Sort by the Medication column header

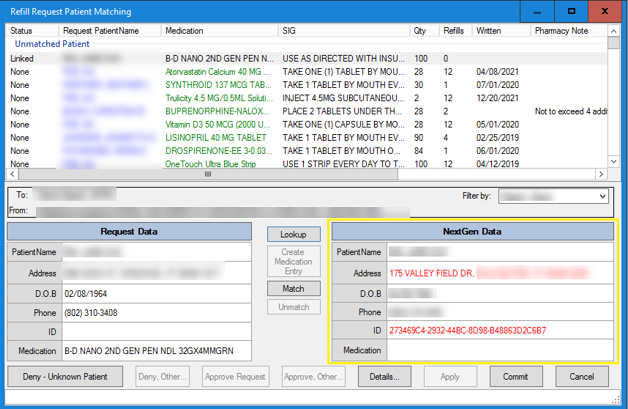pyautogui.click(x=219, y=31)
